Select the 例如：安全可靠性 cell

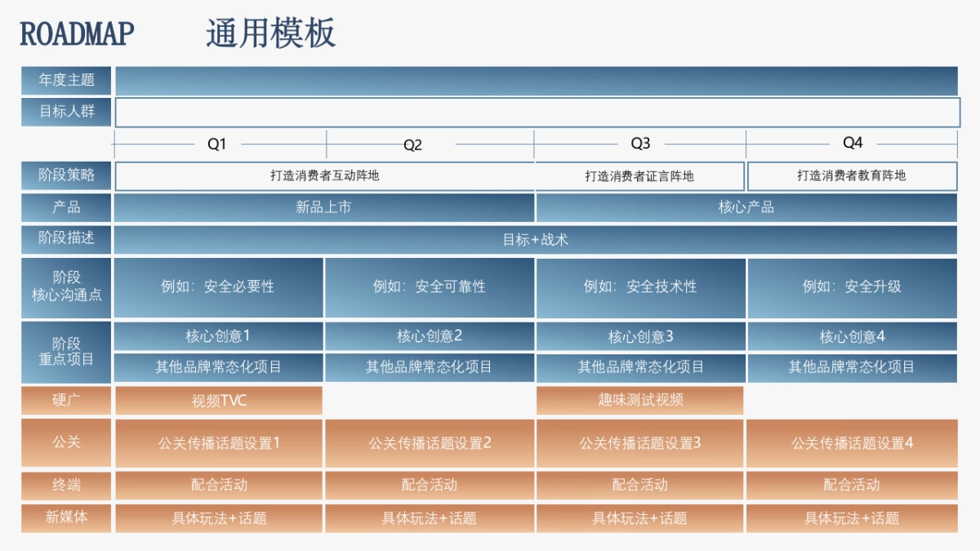click(430, 287)
